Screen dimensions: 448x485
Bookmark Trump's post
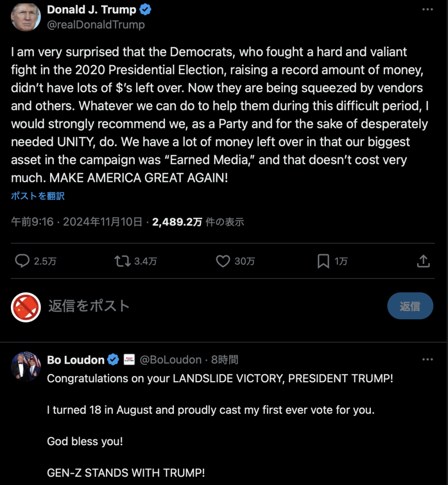point(323,261)
